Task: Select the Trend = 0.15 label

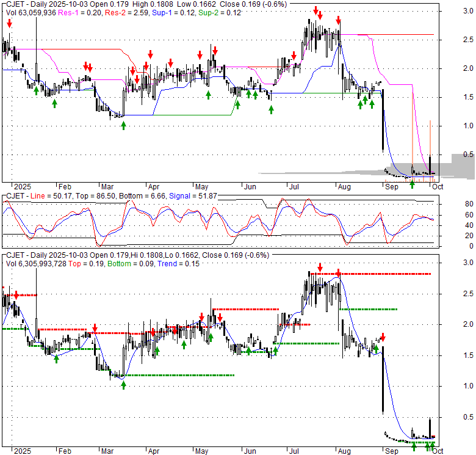Action: (x=178, y=264)
